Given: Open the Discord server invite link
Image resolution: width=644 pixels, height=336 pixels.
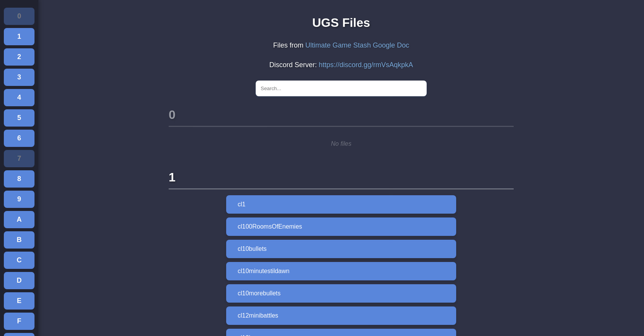Looking at the screenshot, I should (366, 65).
